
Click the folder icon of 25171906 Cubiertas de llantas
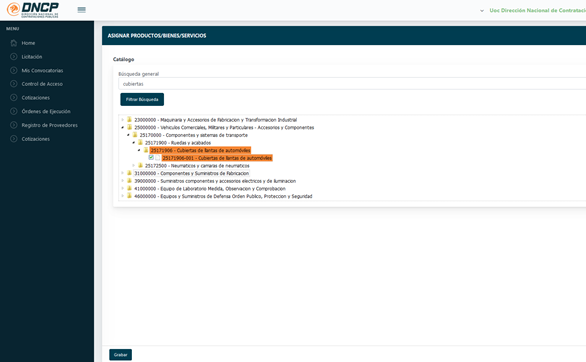pyautogui.click(x=146, y=150)
